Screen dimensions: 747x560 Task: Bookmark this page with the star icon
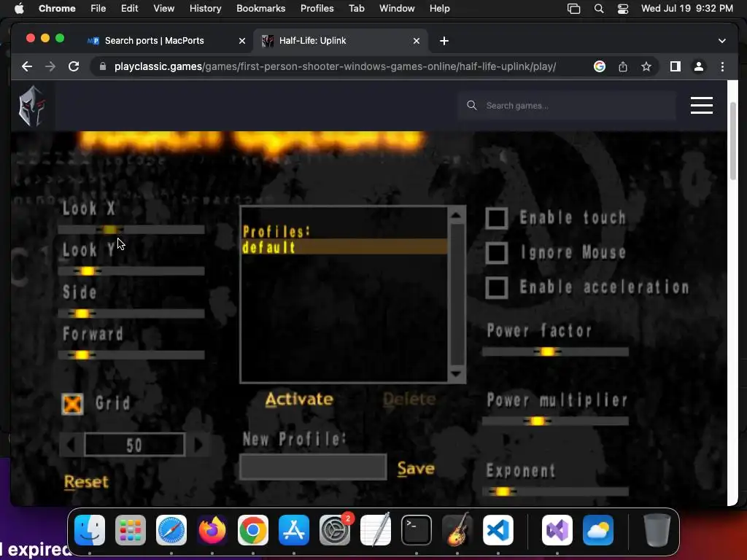(646, 66)
